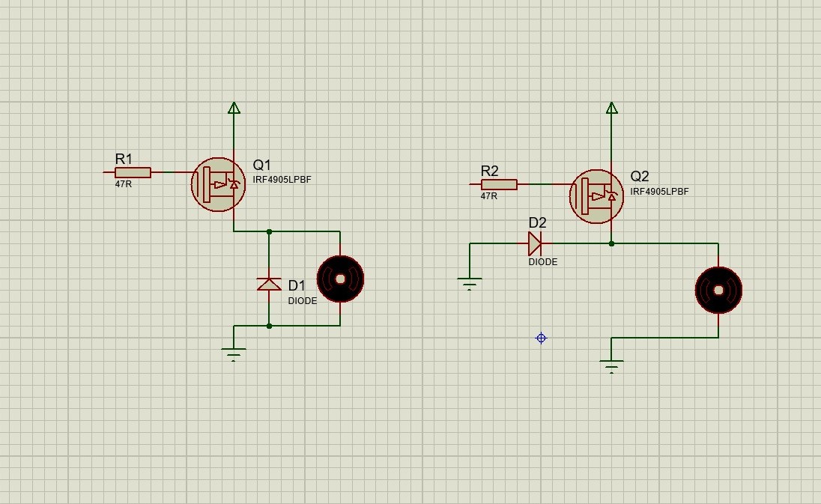Click the Q2 reference label
Viewport: 821px width, 504px height.
click(x=640, y=177)
